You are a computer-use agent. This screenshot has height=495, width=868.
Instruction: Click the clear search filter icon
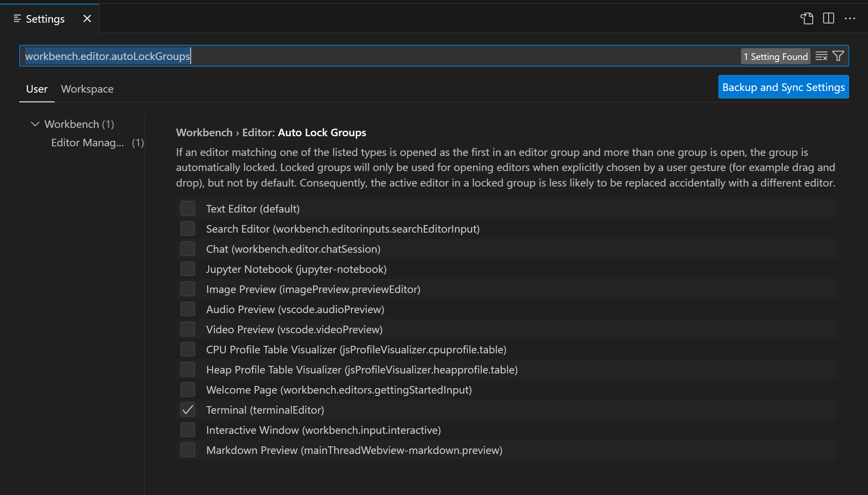tap(821, 55)
